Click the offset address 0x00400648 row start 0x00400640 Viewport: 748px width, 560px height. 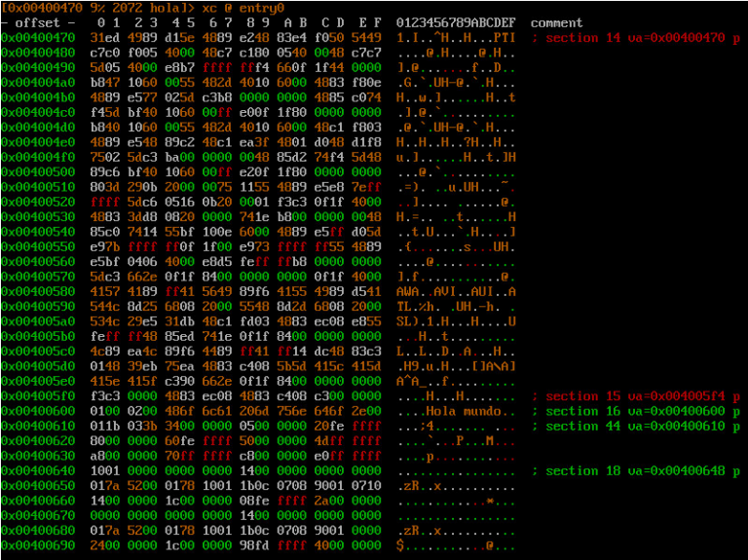(x=38, y=471)
